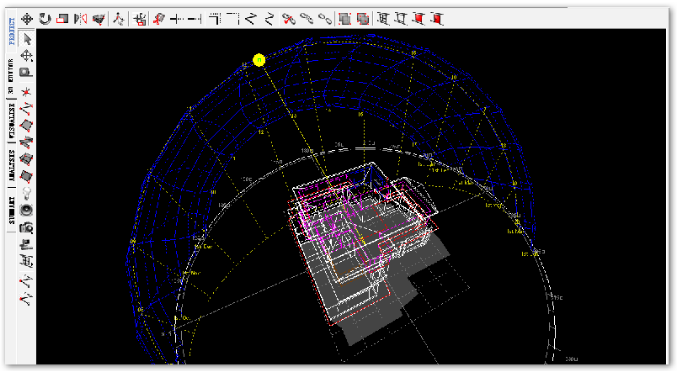This screenshot has width=678, height=371.
Task: Click the chain link icon next to red unlink
Action: 307,19
